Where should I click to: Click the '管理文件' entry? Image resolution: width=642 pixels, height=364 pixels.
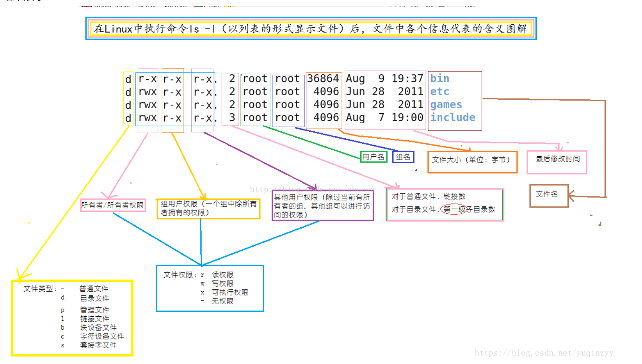tap(94, 310)
